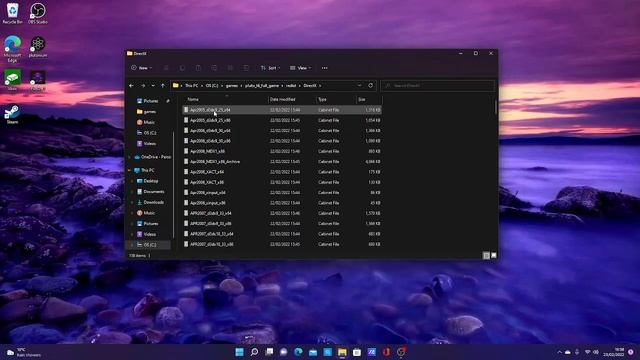
Task: Go up one folder level
Action: click(163, 86)
